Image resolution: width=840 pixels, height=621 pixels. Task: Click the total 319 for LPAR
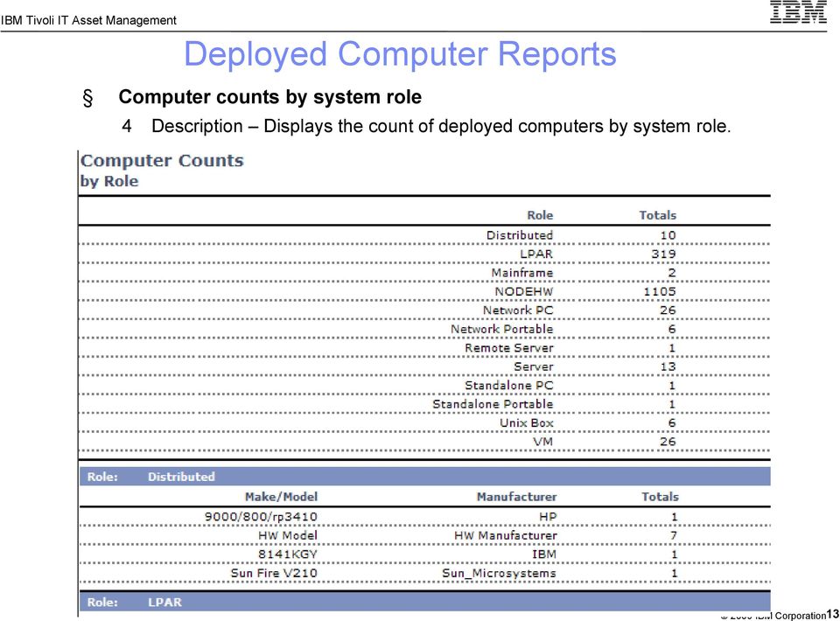[x=664, y=255]
